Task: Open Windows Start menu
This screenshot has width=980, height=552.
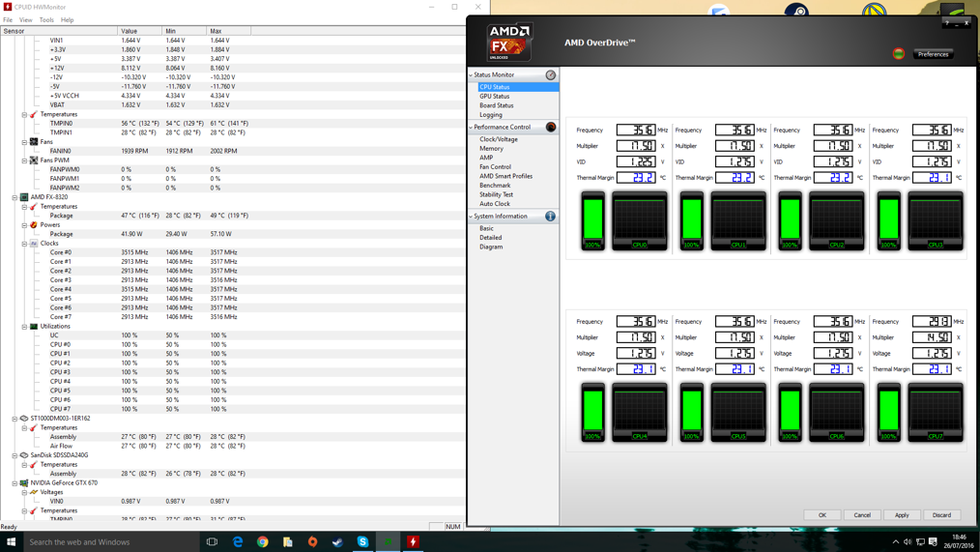Action: click(11, 542)
